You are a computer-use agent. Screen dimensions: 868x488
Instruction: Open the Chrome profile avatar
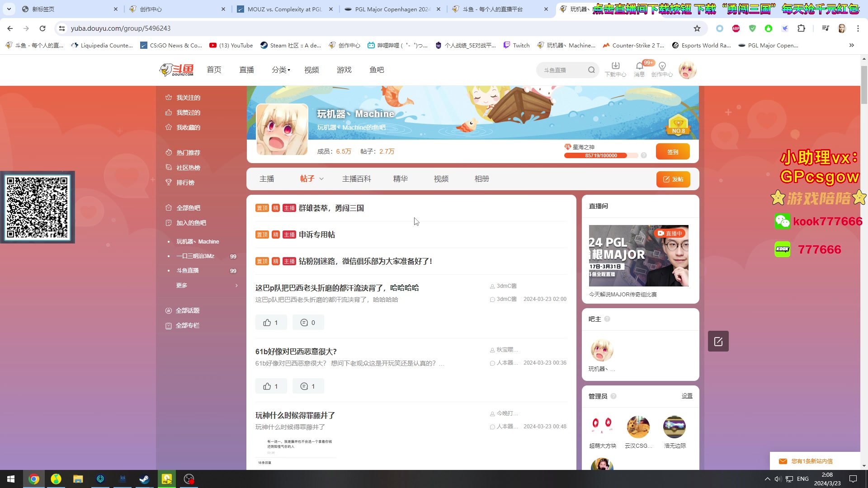pyautogui.click(x=842, y=28)
